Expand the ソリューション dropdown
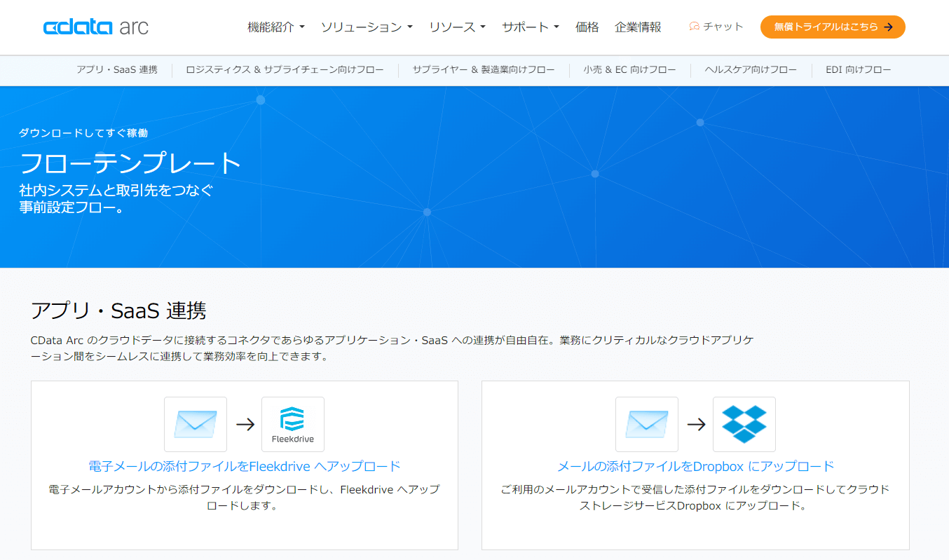 coord(365,27)
